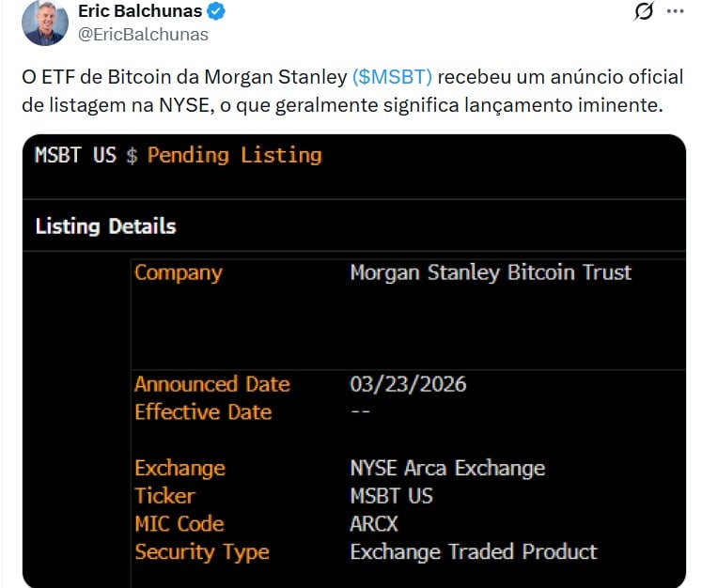Click the 'ARCX' MIC code value
702x588 pixels.
click(374, 524)
